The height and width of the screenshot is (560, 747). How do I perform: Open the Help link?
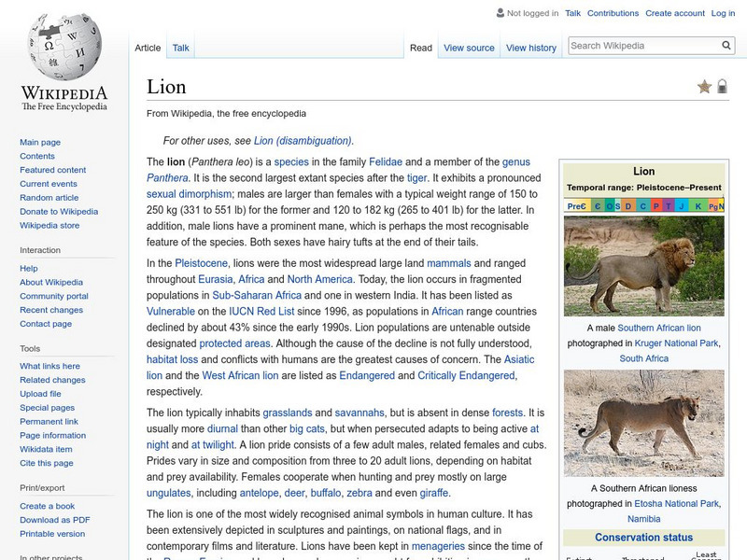pos(29,268)
